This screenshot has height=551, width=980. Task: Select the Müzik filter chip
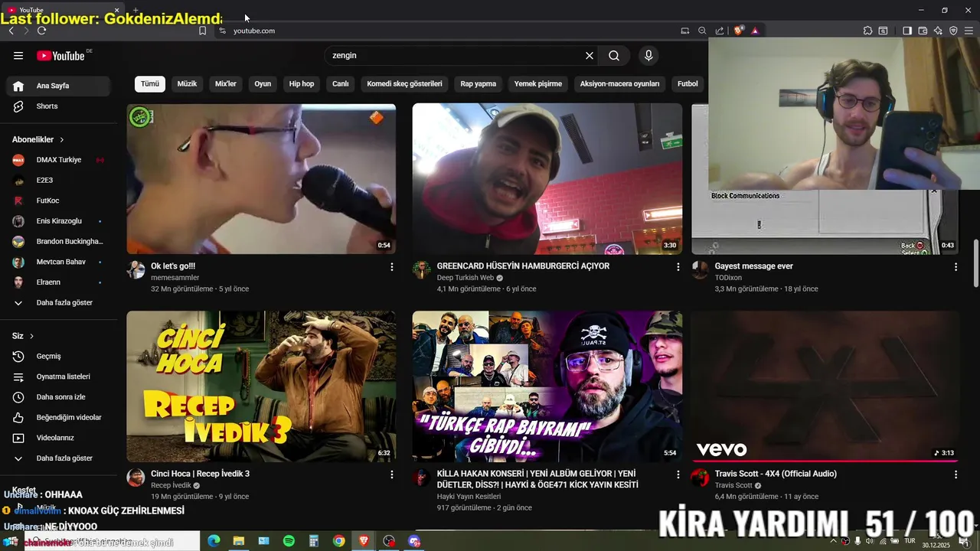[188, 84]
